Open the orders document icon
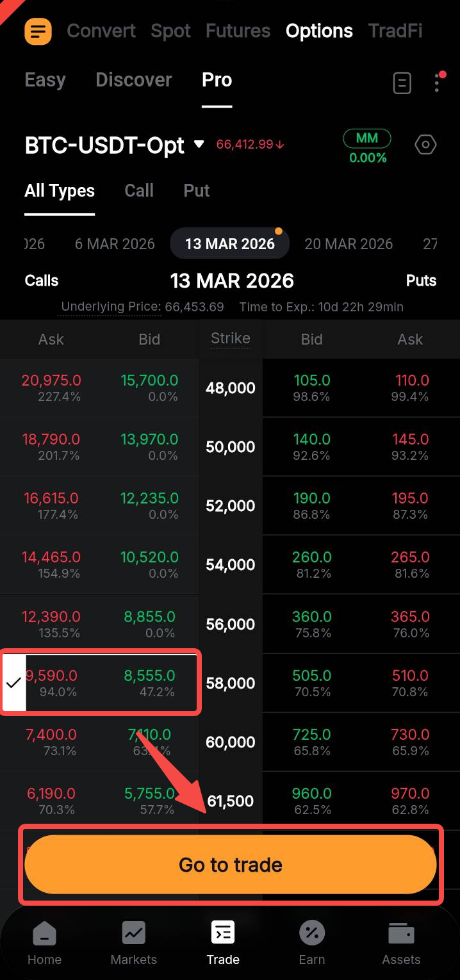460x980 pixels. click(x=402, y=83)
